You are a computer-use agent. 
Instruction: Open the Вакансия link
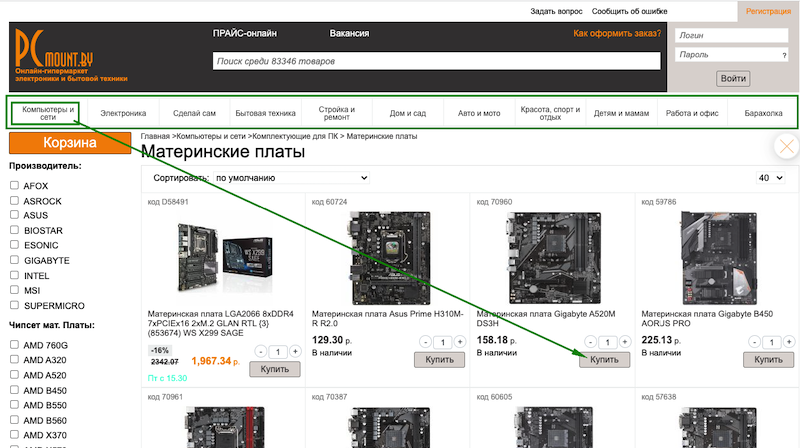pos(349,34)
